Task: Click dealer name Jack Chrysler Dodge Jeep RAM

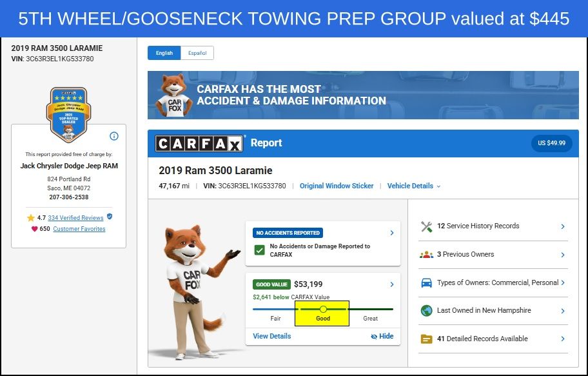Action: 69,166
